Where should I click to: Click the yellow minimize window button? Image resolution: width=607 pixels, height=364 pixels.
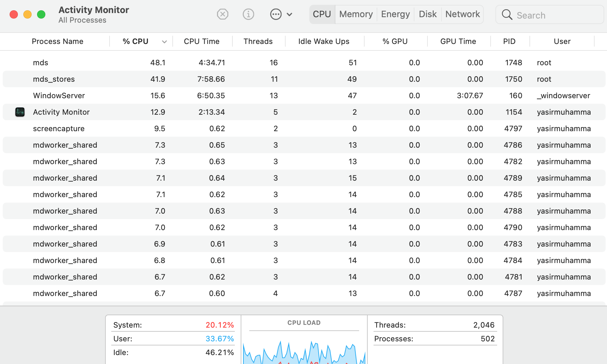coord(27,14)
